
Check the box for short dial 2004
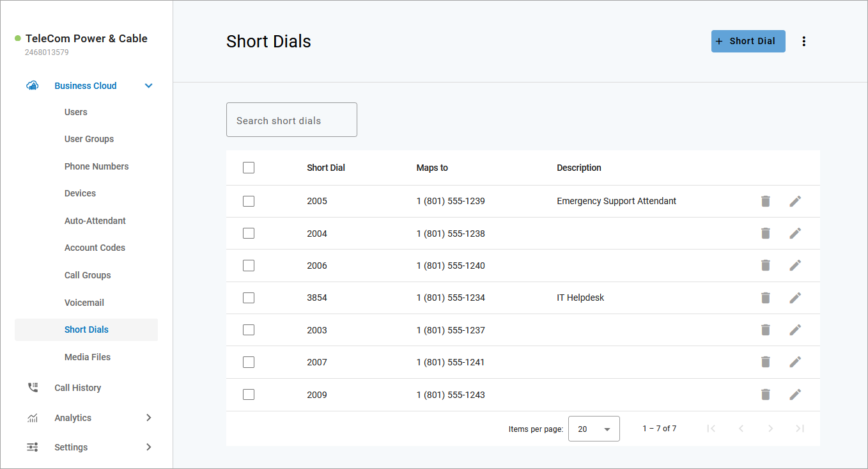[249, 234]
